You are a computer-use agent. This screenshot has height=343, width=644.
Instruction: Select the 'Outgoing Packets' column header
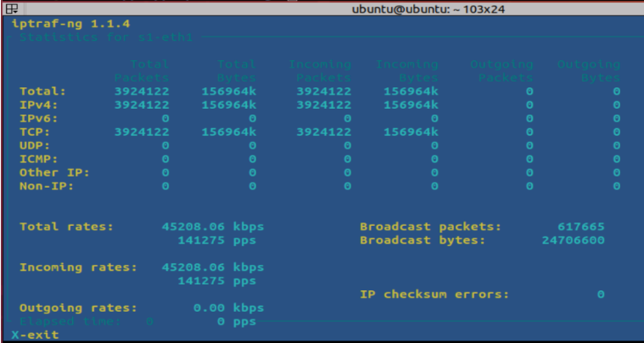(501, 71)
